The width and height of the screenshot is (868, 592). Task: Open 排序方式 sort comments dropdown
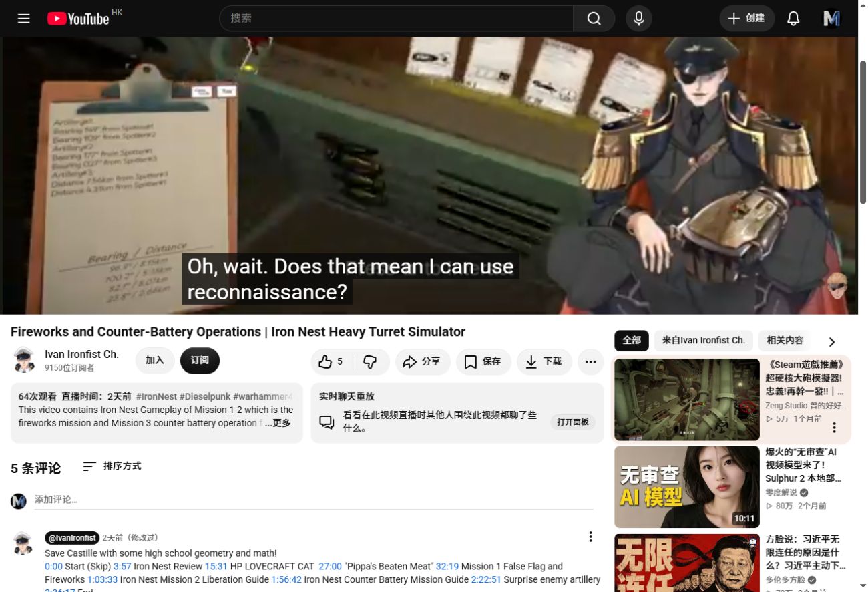pyautogui.click(x=112, y=466)
